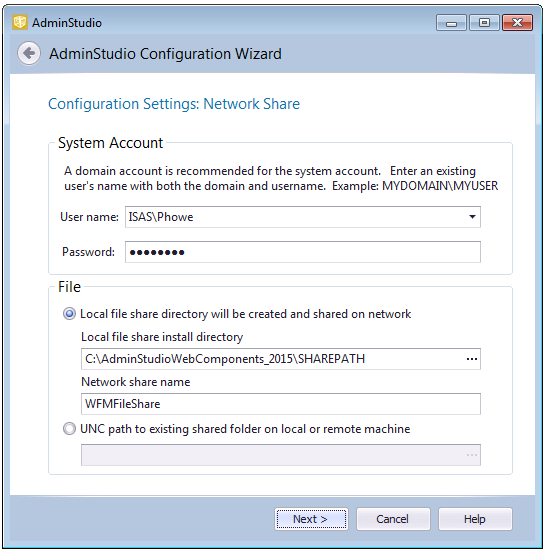The image size is (545, 551).
Task: Click the Next > button
Action: 311,519
